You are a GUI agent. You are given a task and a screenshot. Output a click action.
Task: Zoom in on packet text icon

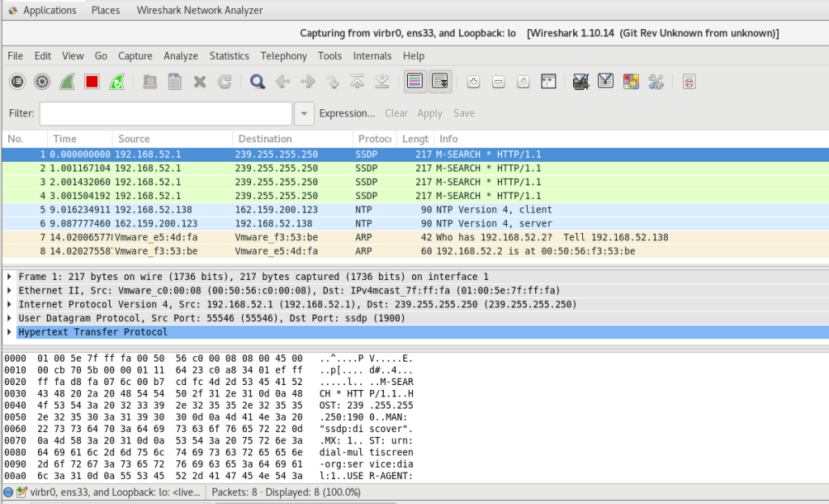tap(474, 82)
